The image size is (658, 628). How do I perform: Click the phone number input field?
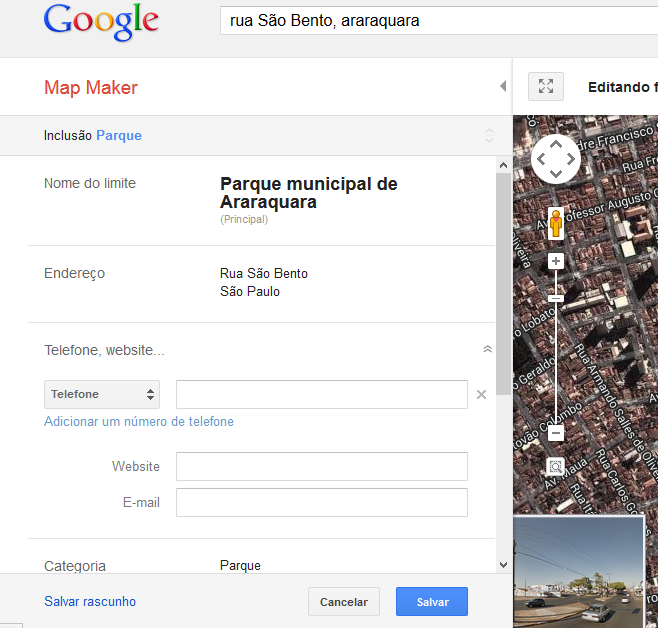(x=322, y=394)
